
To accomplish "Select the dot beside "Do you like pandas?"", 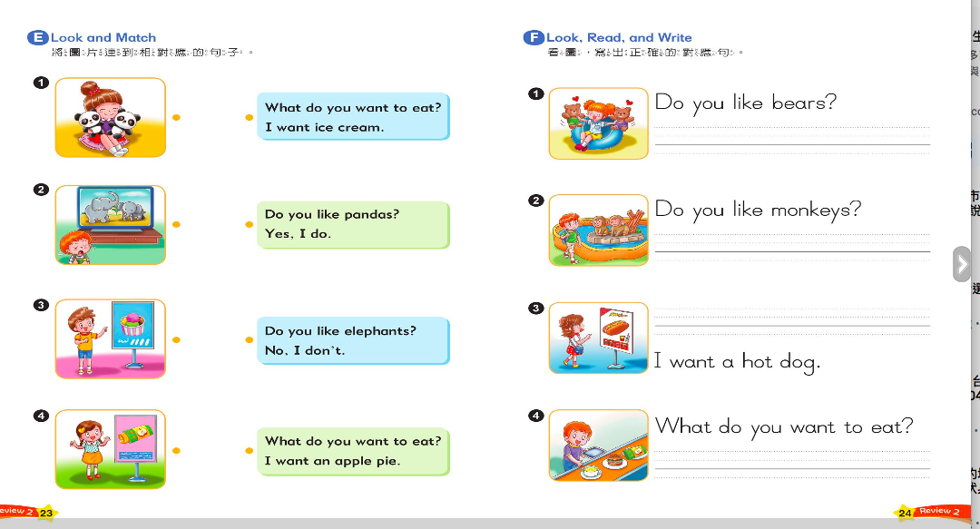I will 249,224.
